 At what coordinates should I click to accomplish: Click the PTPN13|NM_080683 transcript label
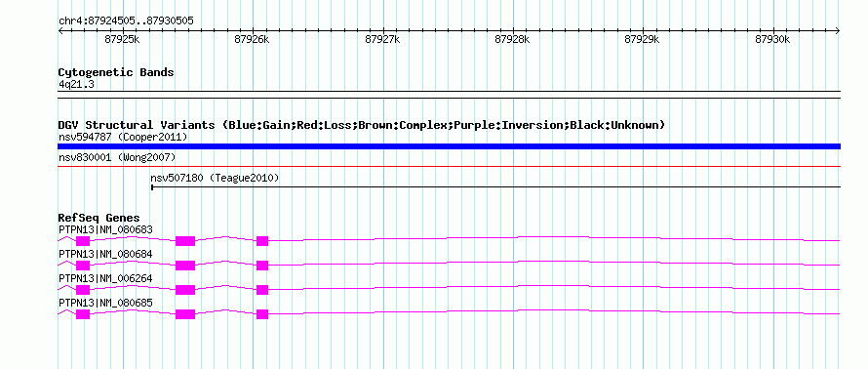105,229
